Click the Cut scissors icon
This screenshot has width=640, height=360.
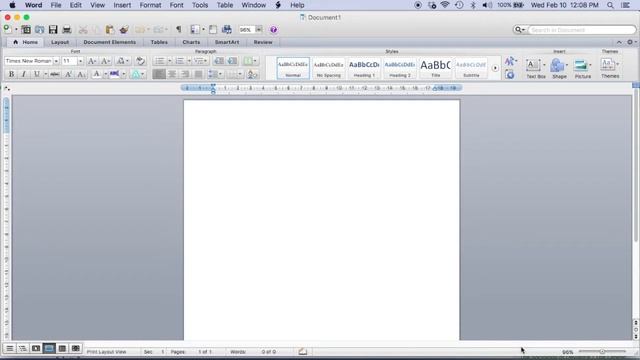click(x=83, y=29)
